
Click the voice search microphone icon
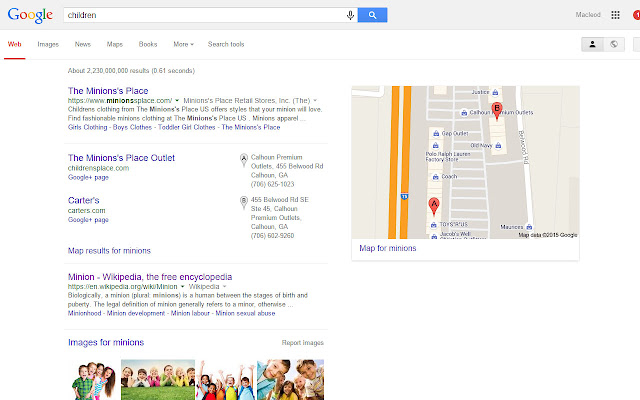[350, 15]
